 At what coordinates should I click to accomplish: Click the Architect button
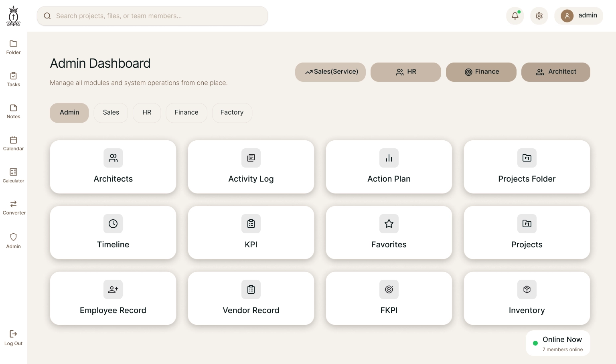tap(556, 72)
